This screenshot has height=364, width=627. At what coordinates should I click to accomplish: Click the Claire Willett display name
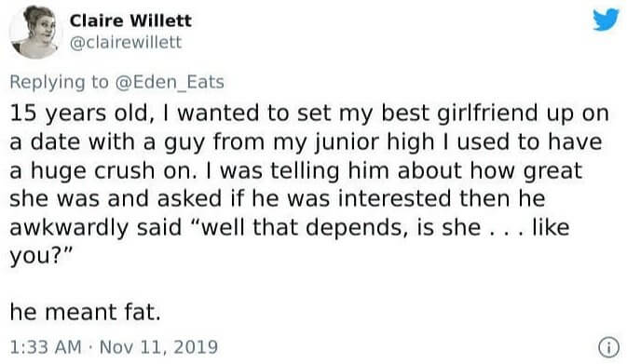tap(130, 20)
